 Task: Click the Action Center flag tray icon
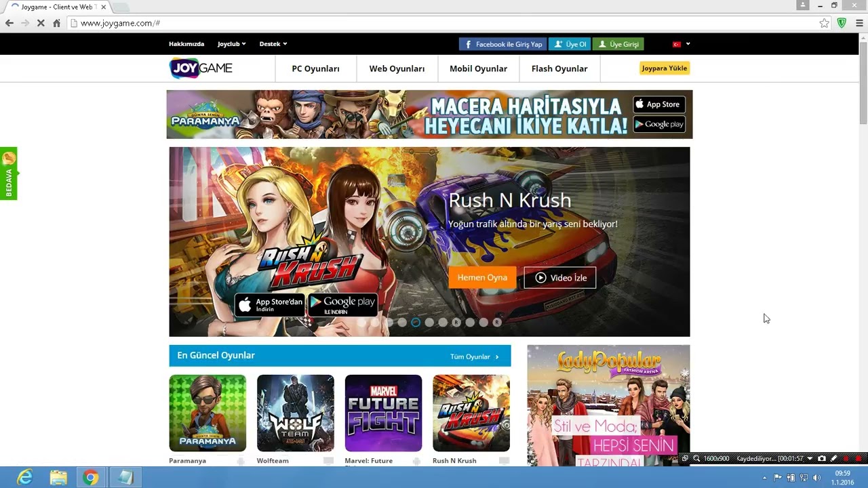point(778,478)
